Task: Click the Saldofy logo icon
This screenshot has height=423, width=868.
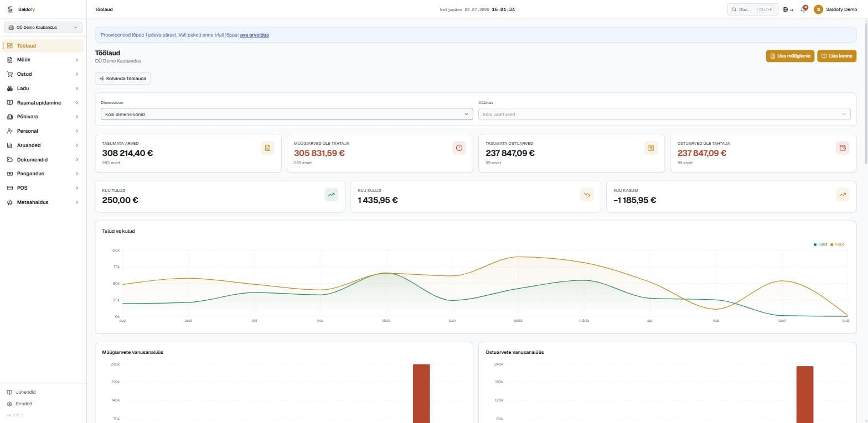Action: click(10, 9)
